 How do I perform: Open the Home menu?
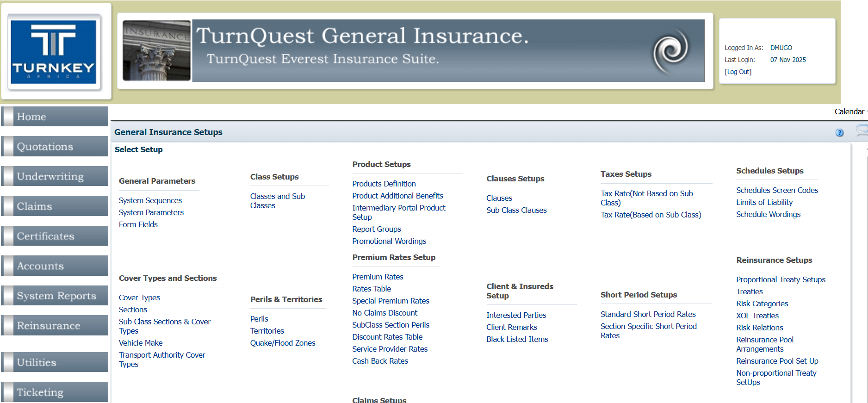click(x=55, y=117)
